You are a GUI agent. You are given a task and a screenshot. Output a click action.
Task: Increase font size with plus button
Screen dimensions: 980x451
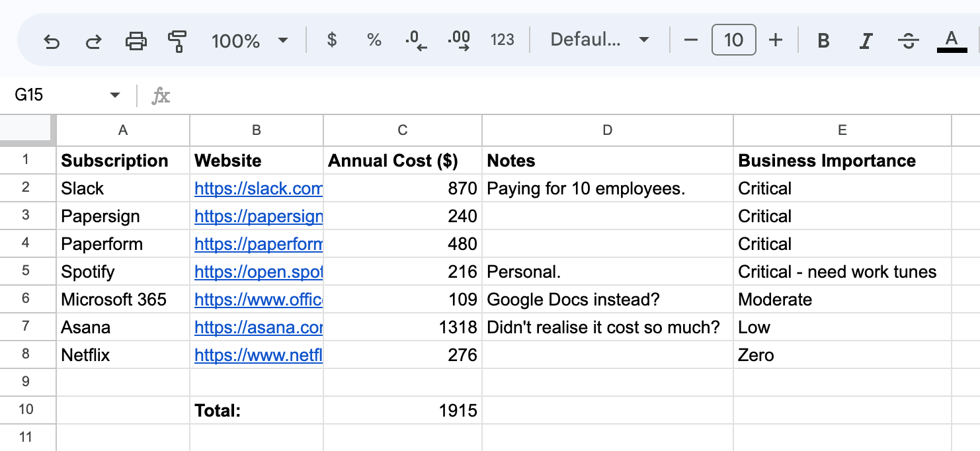click(776, 40)
